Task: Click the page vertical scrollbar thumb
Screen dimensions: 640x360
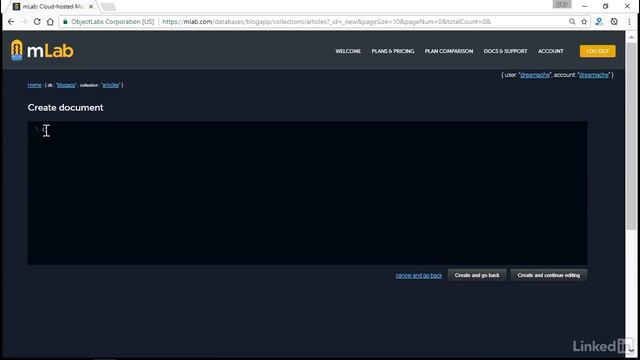Action: click(x=631, y=135)
